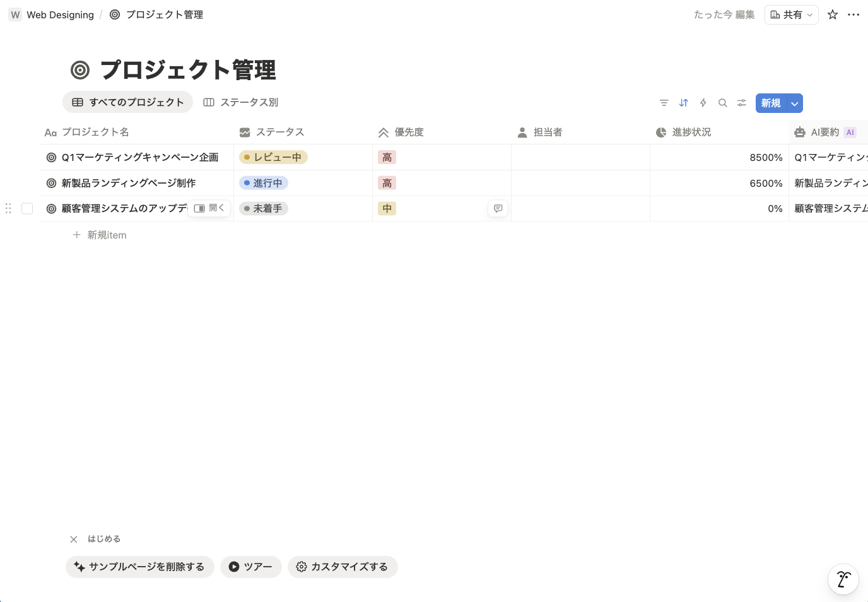This screenshot has height=602, width=868.
Task: Open view settings sliders icon
Action: tap(742, 103)
